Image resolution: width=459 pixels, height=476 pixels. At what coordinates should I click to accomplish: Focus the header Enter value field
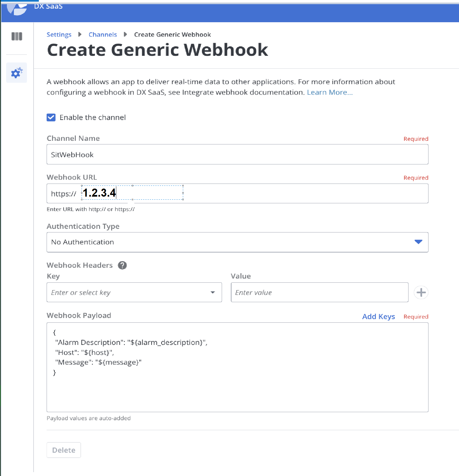(x=319, y=292)
